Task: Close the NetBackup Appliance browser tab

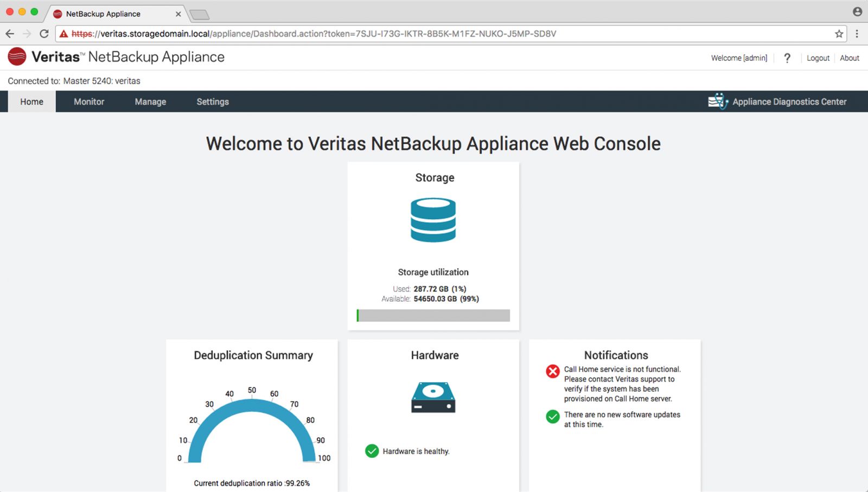Action: click(x=178, y=14)
